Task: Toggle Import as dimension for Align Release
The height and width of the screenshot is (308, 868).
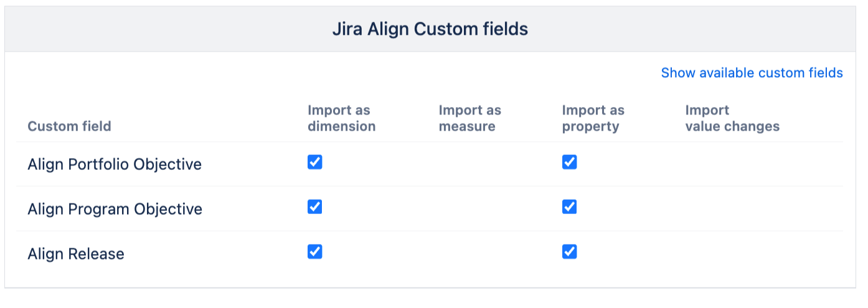Action: point(315,252)
